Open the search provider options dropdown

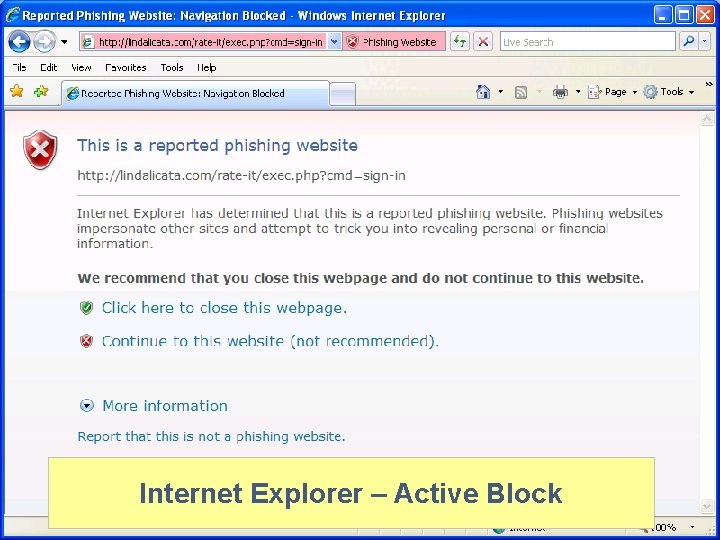point(705,42)
